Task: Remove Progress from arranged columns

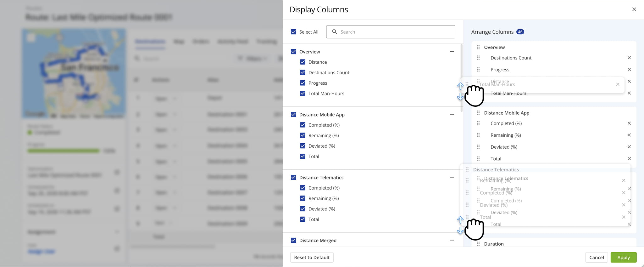Action: tap(629, 70)
